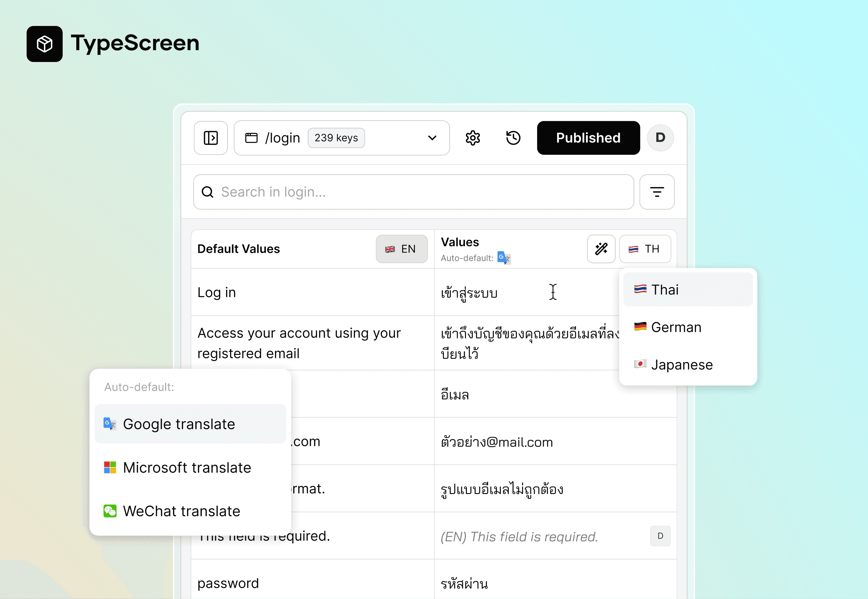The width and height of the screenshot is (868, 599).
Task: Toggle the sidebar panel icon
Action: coord(211,138)
